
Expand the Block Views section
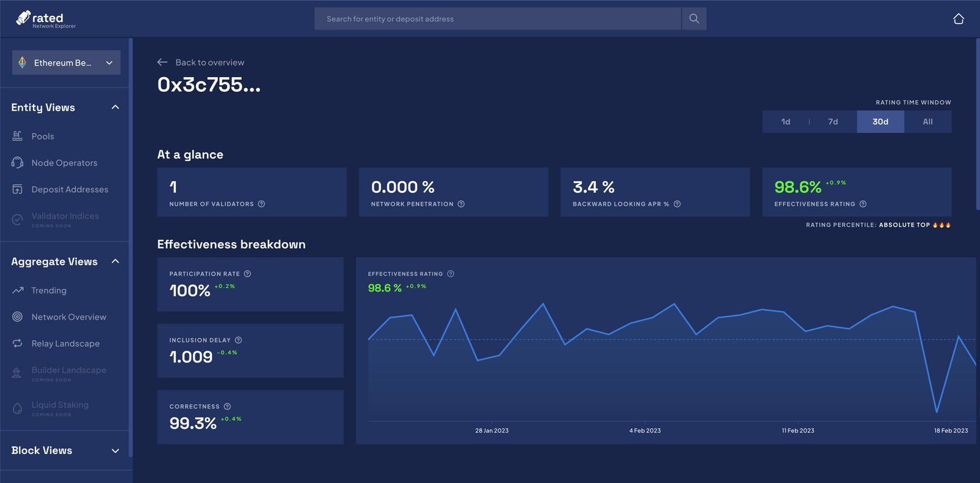pos(115,451)
